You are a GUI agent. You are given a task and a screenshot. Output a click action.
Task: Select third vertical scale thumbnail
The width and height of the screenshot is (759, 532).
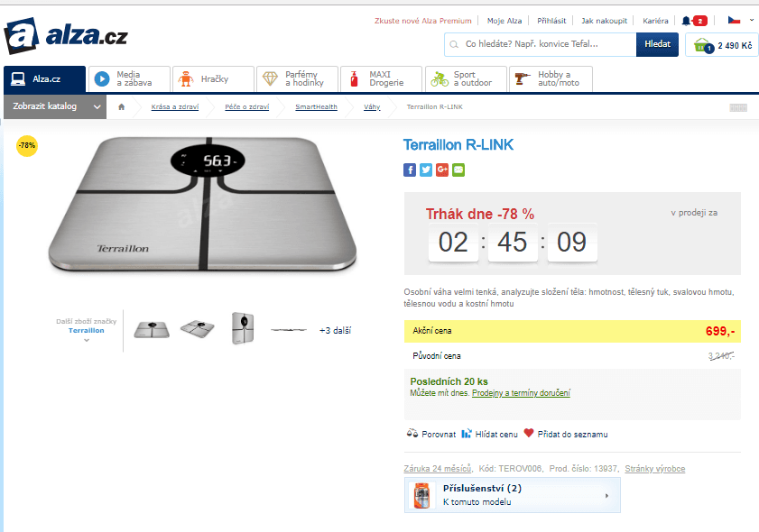[243, 328]
